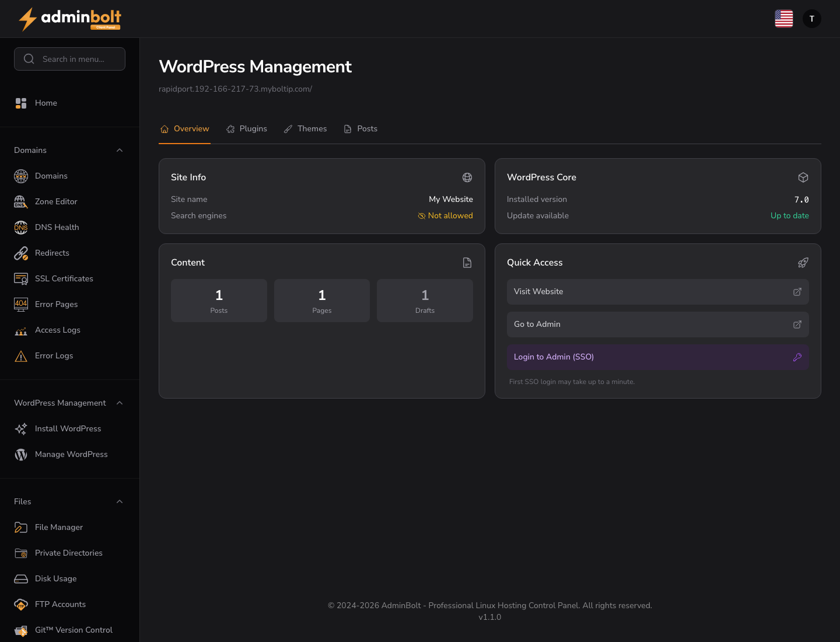Click the installed version 7.0 value
840x642 pixels.
click(801, 200)
